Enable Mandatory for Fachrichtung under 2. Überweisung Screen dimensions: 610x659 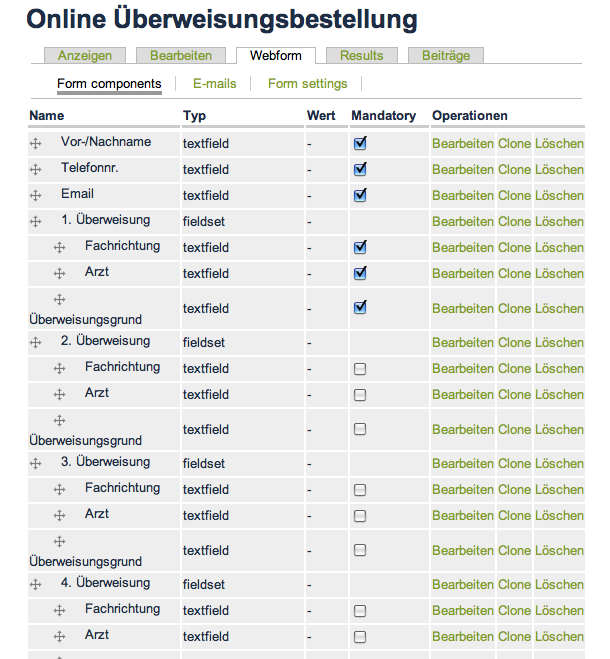[x=360, y=369]
